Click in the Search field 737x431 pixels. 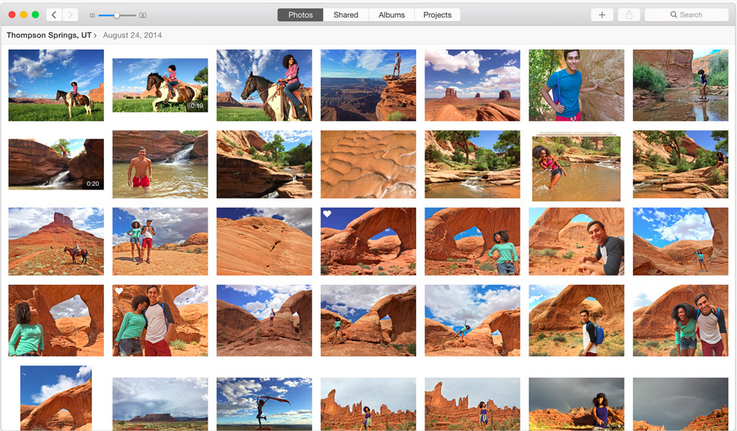[688, 15]
